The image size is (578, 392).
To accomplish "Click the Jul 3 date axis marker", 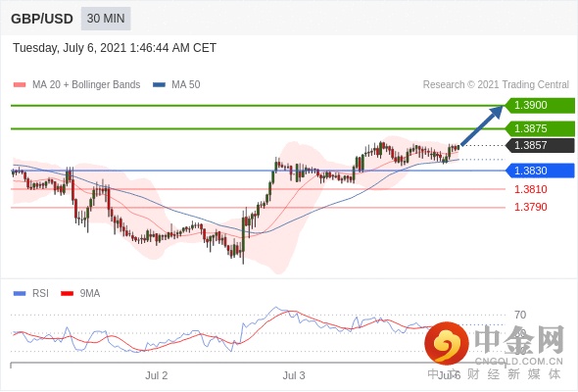I will (294, 375).
